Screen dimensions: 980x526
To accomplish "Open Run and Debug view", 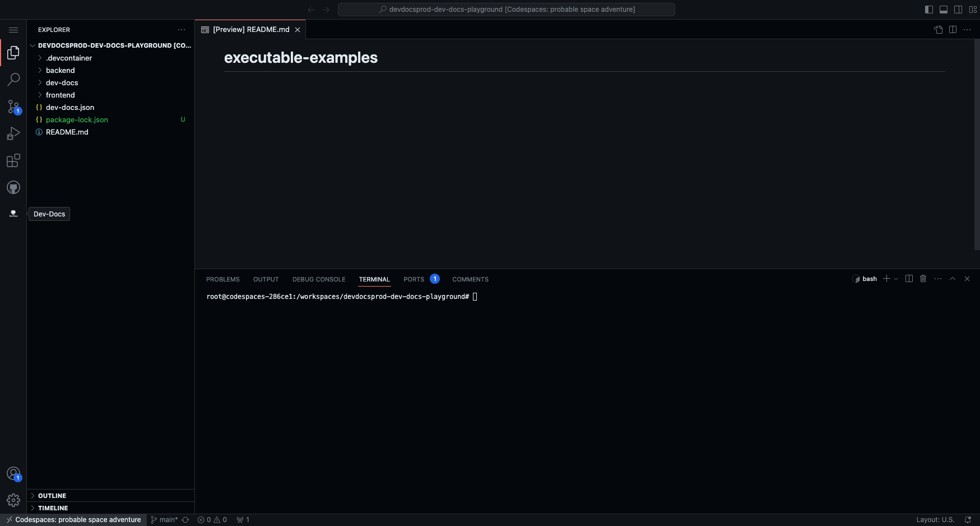I will pos(13,133).
